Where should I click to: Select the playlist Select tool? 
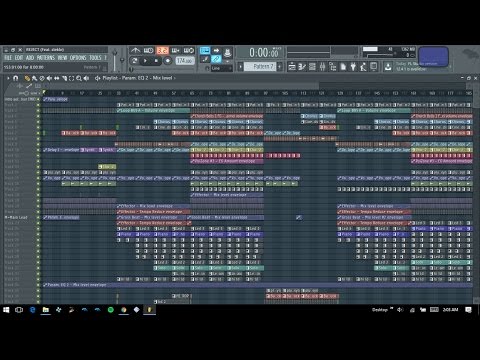tap(71, 78)
